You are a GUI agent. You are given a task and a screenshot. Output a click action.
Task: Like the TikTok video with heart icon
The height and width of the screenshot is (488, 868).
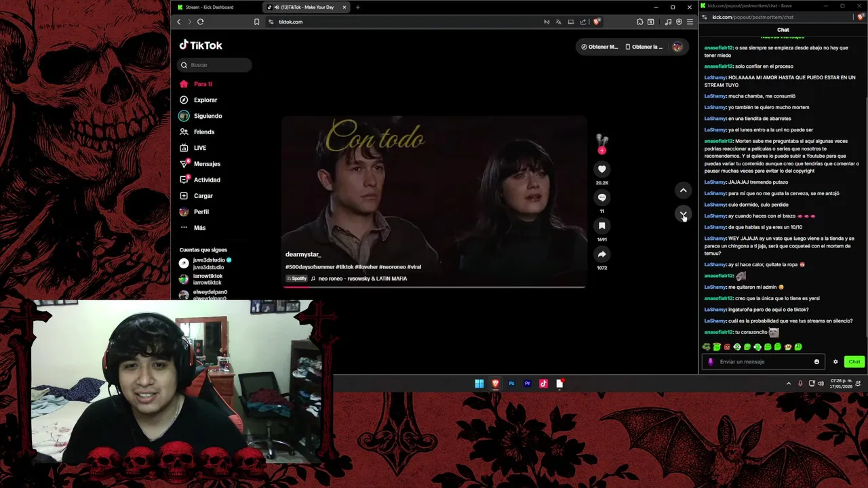(601, 169)
